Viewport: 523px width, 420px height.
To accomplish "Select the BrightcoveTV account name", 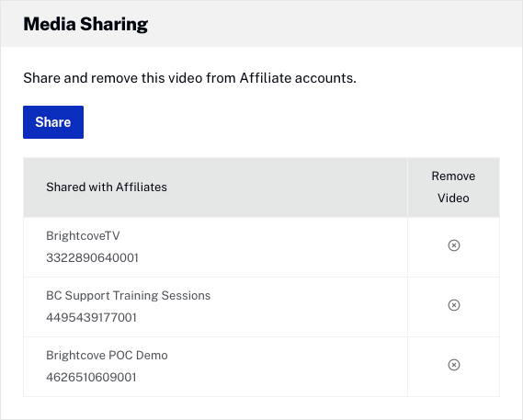I will pos(83,236).
